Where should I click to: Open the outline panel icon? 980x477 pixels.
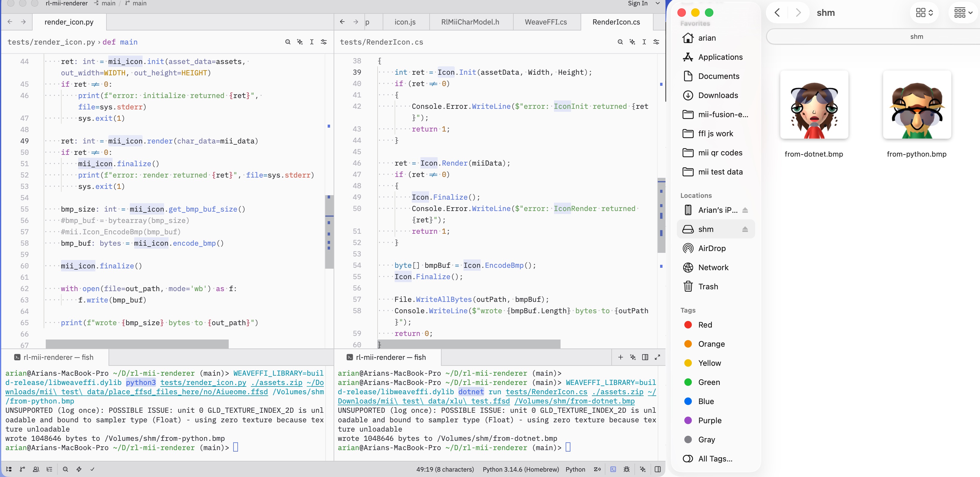(x=49, y=469)
